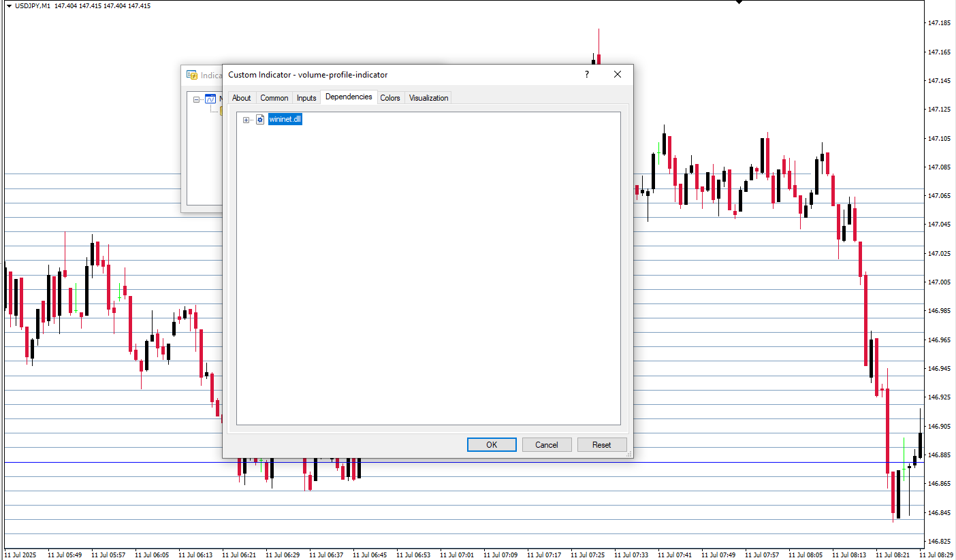Close the Custom Indicator dialog
Viewport: 956px width, 560px height.
(617, 74)
